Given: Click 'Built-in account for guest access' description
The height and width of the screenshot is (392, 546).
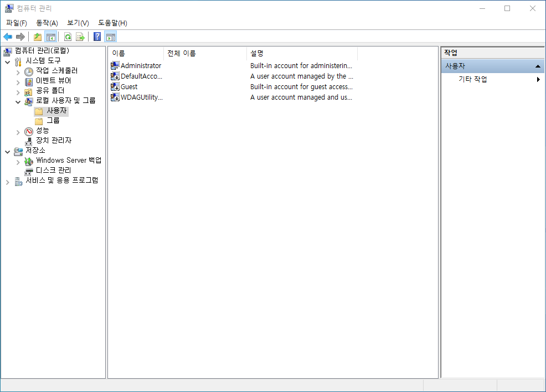Looking at the screenshot, I should coord(301,87).
